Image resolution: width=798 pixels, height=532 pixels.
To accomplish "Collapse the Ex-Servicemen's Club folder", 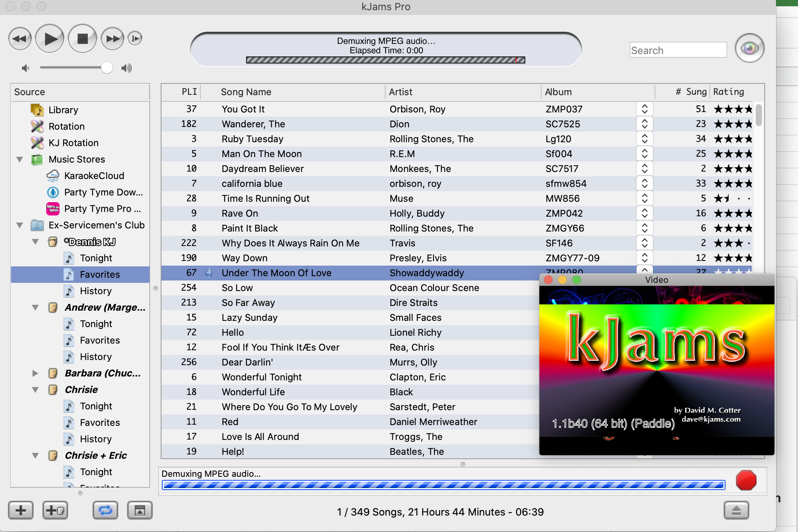I will [x=20, y=225].
